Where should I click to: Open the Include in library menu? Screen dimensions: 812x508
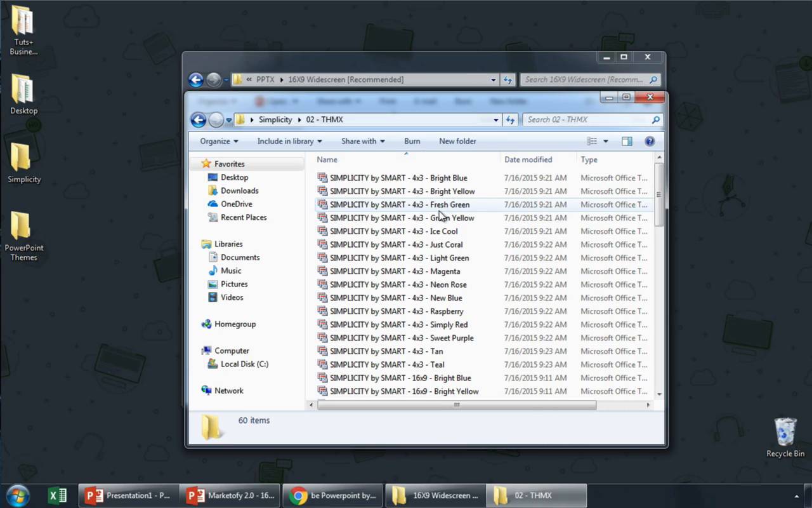289,141
